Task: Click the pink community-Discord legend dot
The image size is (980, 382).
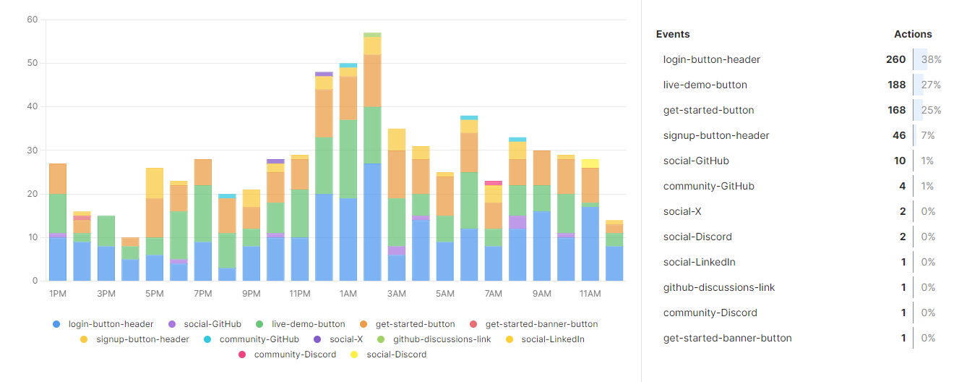Action: tap(242, 355)
